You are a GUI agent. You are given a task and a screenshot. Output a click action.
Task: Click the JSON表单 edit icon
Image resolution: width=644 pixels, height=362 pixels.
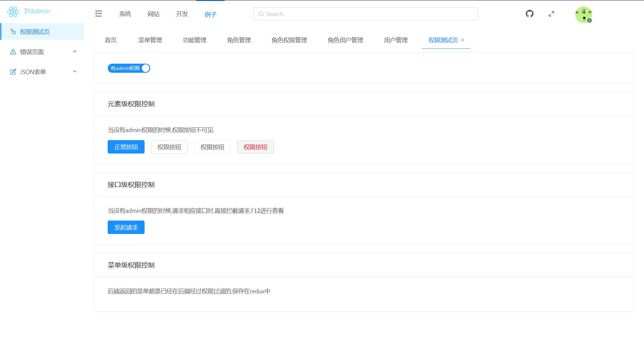click(13, 72)
